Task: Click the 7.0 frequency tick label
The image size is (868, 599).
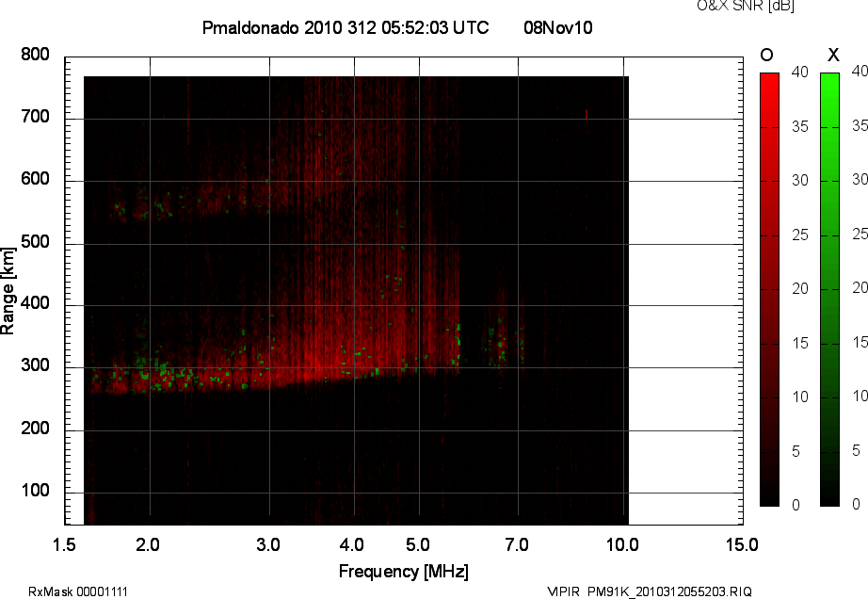Action: (517, 544)
